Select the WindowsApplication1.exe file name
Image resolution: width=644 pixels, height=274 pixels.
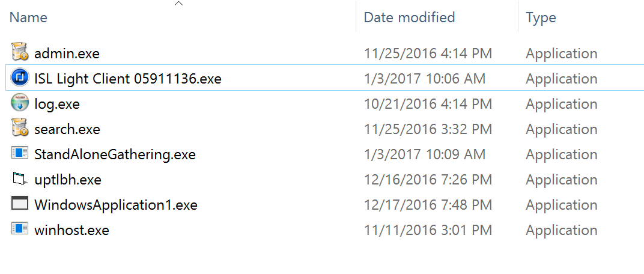click(x=116, y=205)
